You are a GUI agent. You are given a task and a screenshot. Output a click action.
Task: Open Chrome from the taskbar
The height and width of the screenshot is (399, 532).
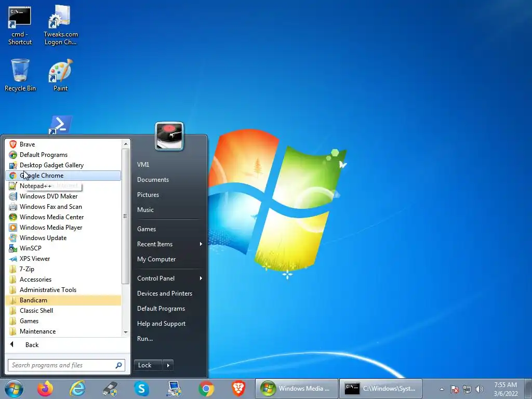[206, 389]
